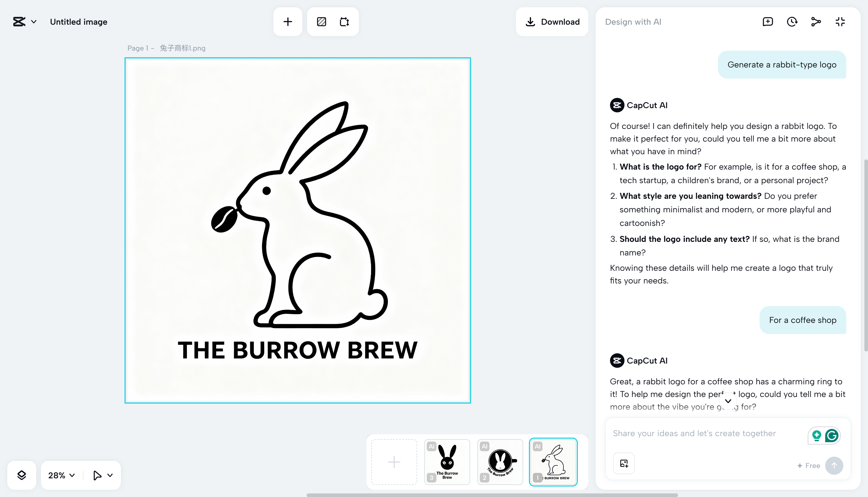Image resolution: width=868 pixels, height=497 pixels.
Task: Rename the Untitled image title
Action: pos(79,22)
